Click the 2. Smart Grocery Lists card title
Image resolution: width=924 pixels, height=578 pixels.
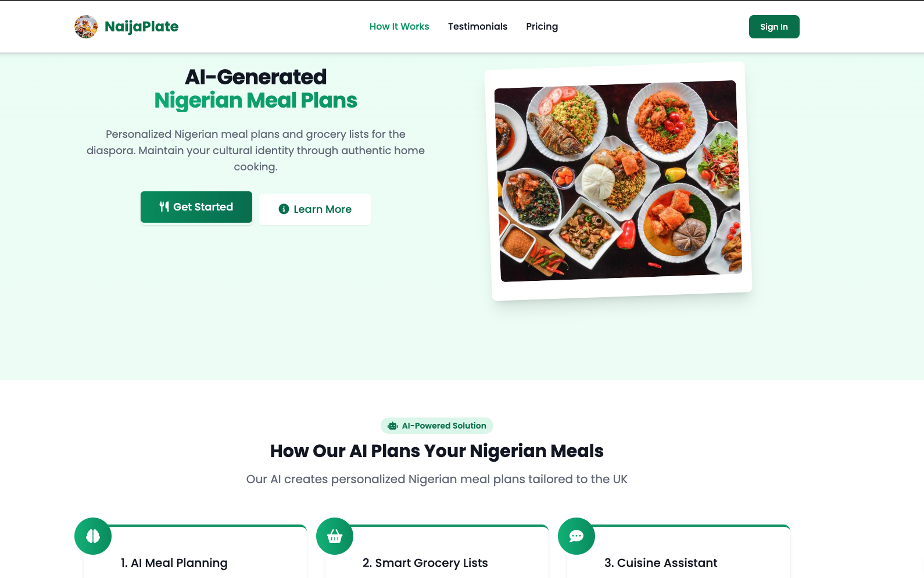point(425,563)
